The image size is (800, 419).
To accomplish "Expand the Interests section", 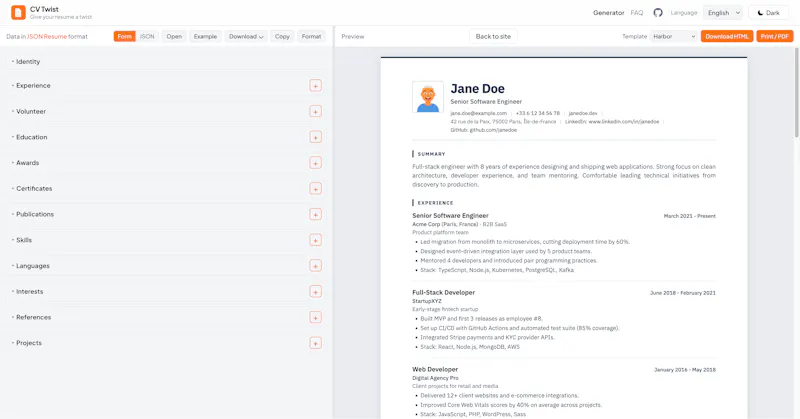I will coord(30,291).
